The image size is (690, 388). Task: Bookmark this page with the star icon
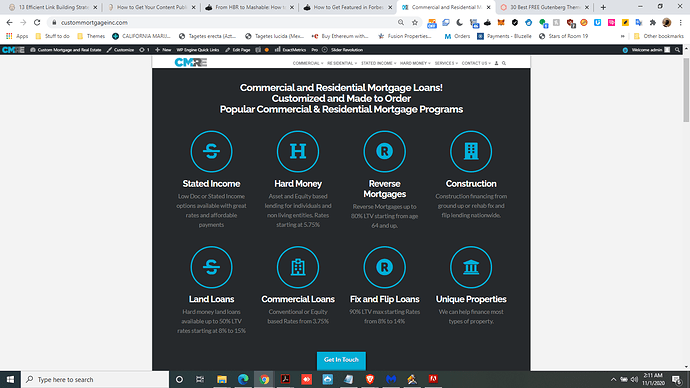415,22
